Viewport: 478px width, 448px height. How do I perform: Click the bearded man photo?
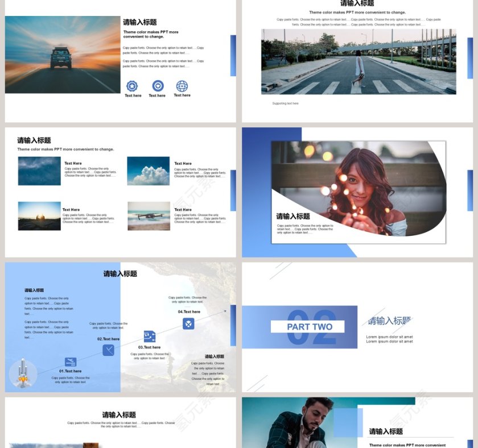(x=302, y=424)
